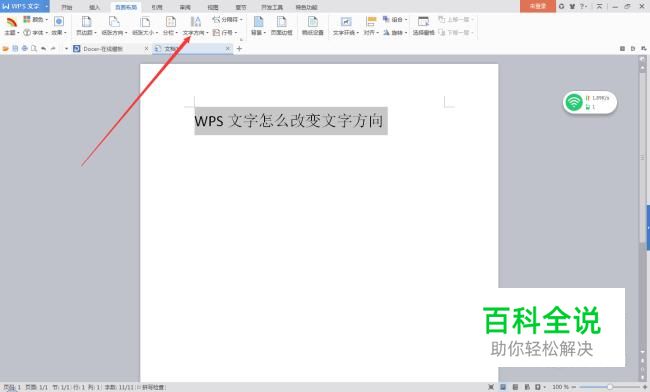
Task: Click the Print icon in quick access bar
Action: 24,48
